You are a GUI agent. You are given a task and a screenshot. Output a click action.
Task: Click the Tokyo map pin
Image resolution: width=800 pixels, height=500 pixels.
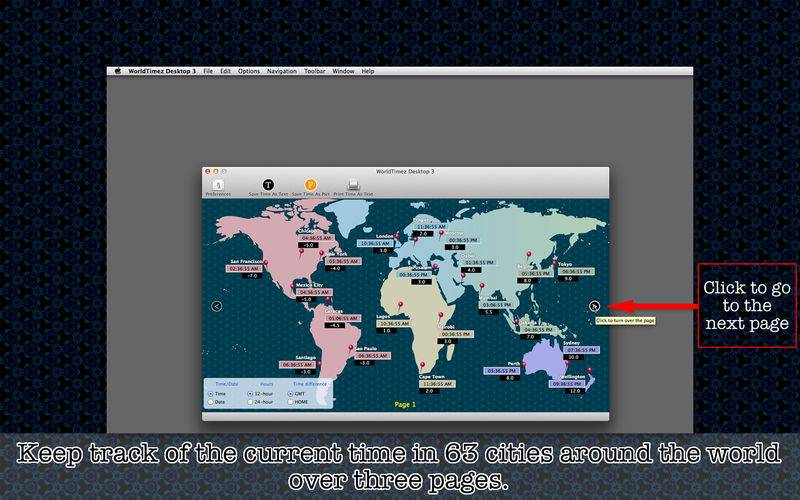pos(555,264)
